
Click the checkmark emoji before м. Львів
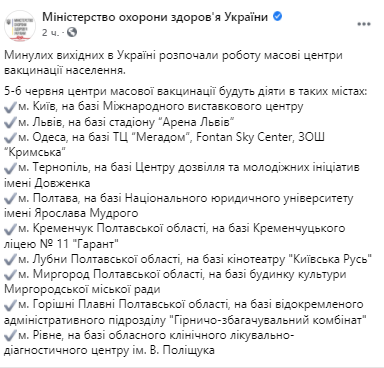[x=10, y=122]
